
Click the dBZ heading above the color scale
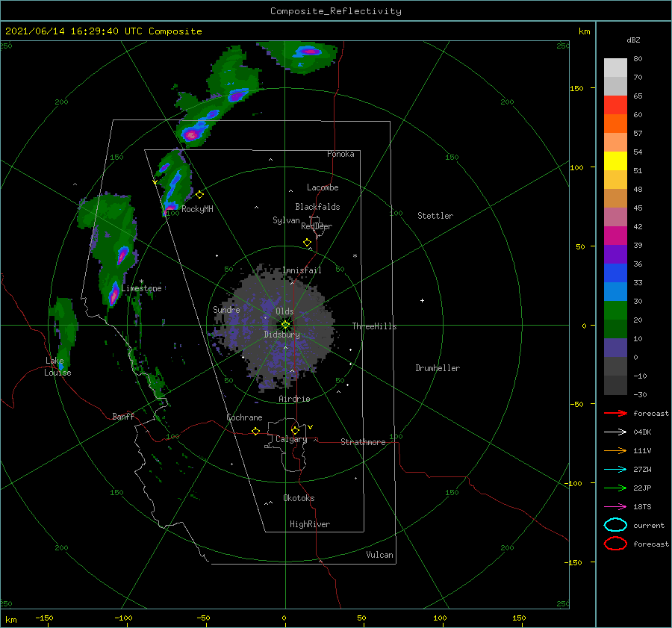point(633,40)
